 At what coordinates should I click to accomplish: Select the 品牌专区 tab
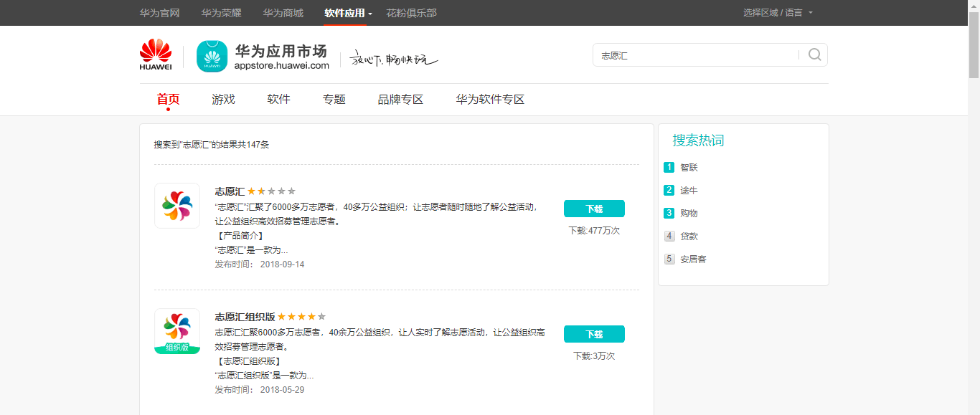(400, 100)
